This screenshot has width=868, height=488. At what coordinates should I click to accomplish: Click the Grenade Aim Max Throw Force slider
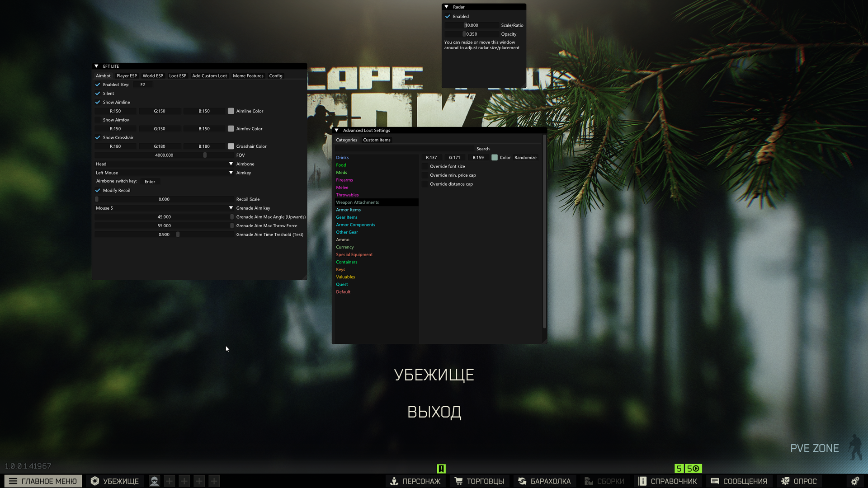pos(164,226)
